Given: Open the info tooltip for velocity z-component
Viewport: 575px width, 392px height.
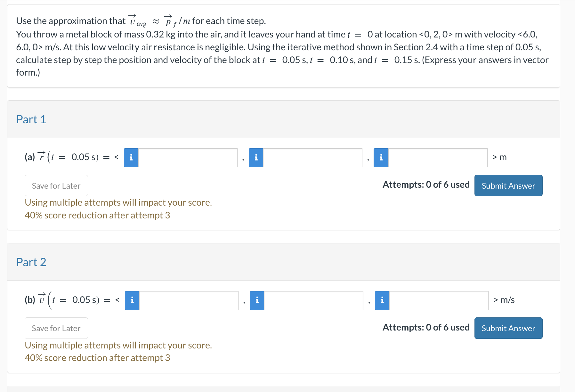Looking at the screenshot, I should (x=382, y=300).
